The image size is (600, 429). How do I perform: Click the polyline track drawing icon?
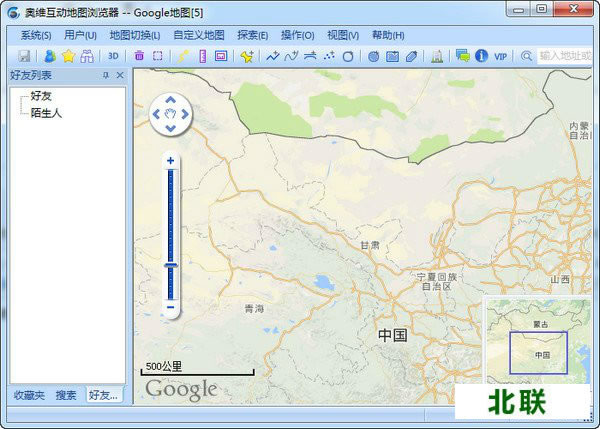[x=273, y=56]
